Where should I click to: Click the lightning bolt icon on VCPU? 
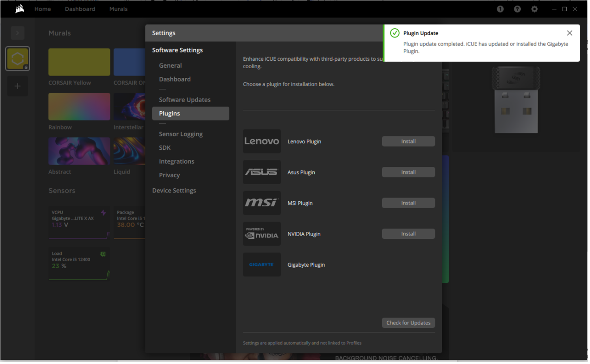pos(104,213)
